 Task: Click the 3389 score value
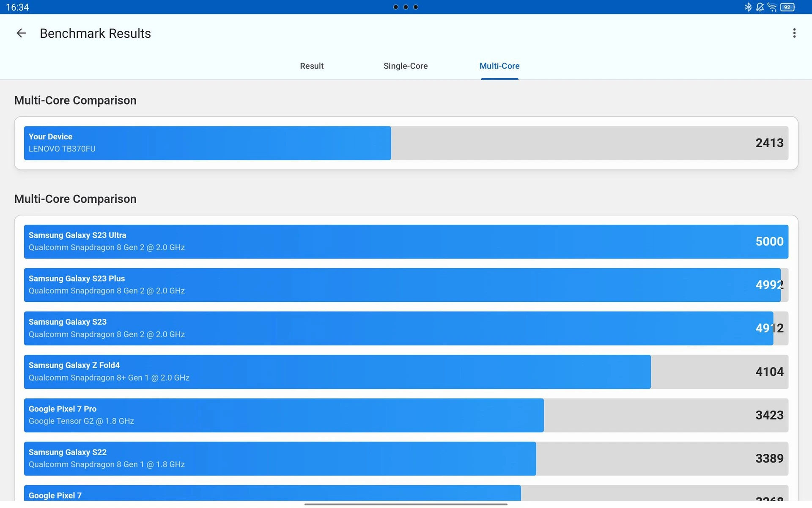point(769,458)
